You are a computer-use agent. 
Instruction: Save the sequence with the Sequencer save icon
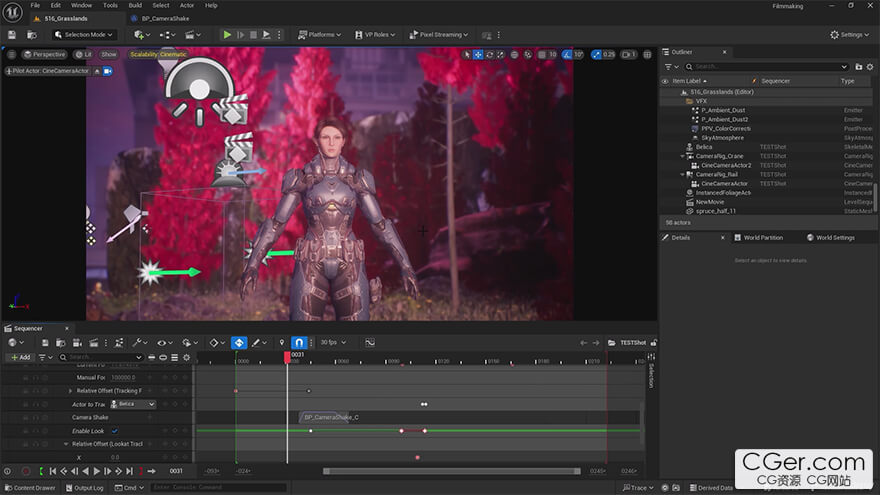[45, 342]
